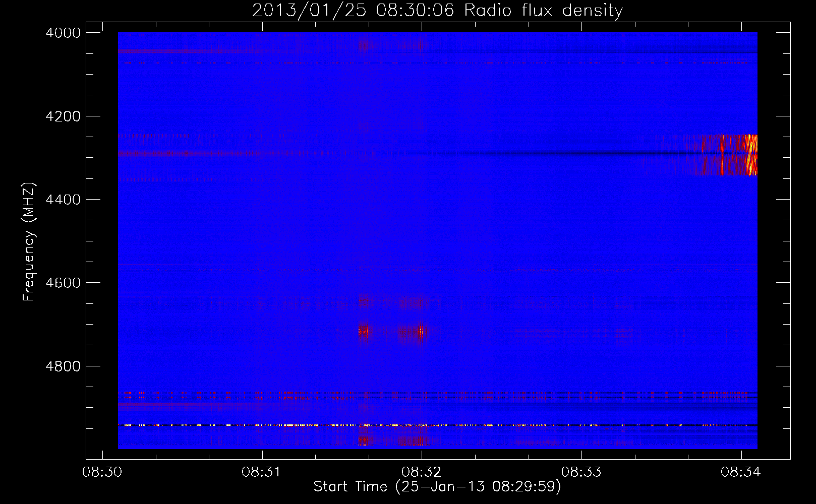Select the 4200 frequency tick label

click(63, 116)
